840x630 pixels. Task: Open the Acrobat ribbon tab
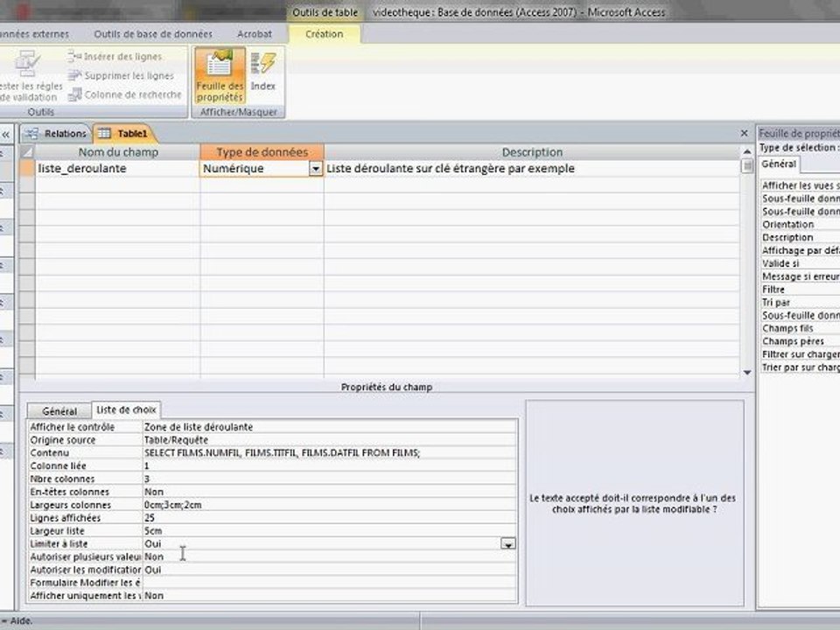coord(255,34)
